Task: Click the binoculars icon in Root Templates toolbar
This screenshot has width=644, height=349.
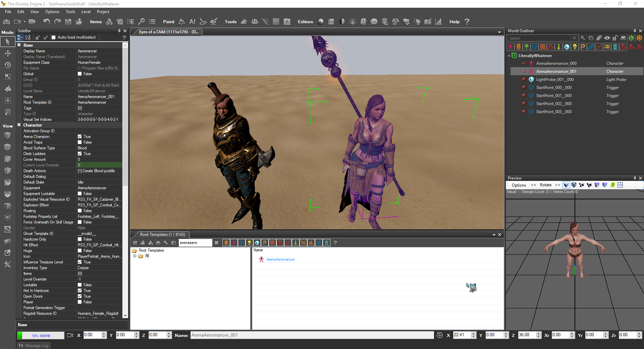Action: (158, 243)
